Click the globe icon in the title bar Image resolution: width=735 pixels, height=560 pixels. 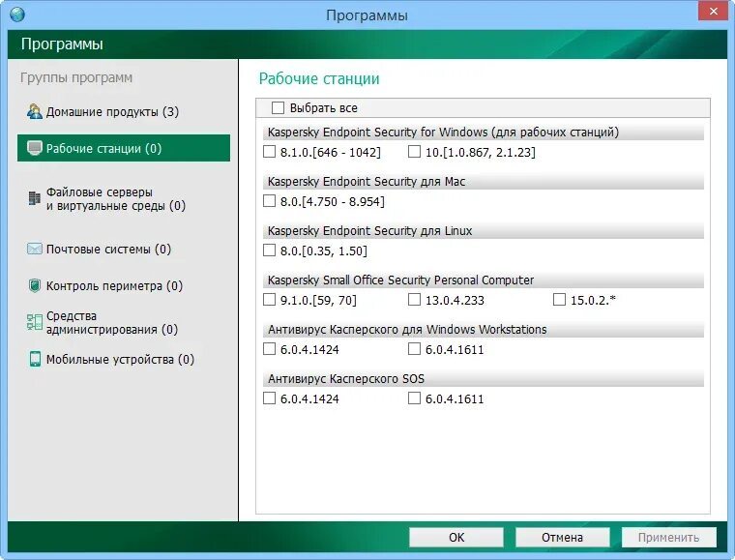click(x=16, y=15)
